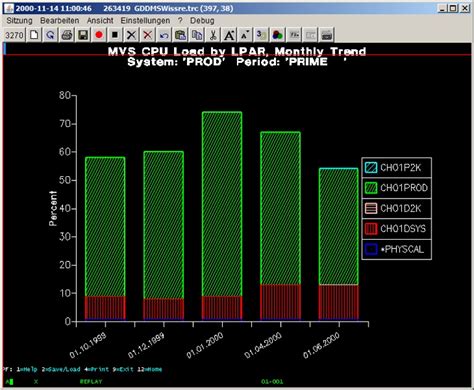Stop recording with the black square icon

tap(115, 35)
